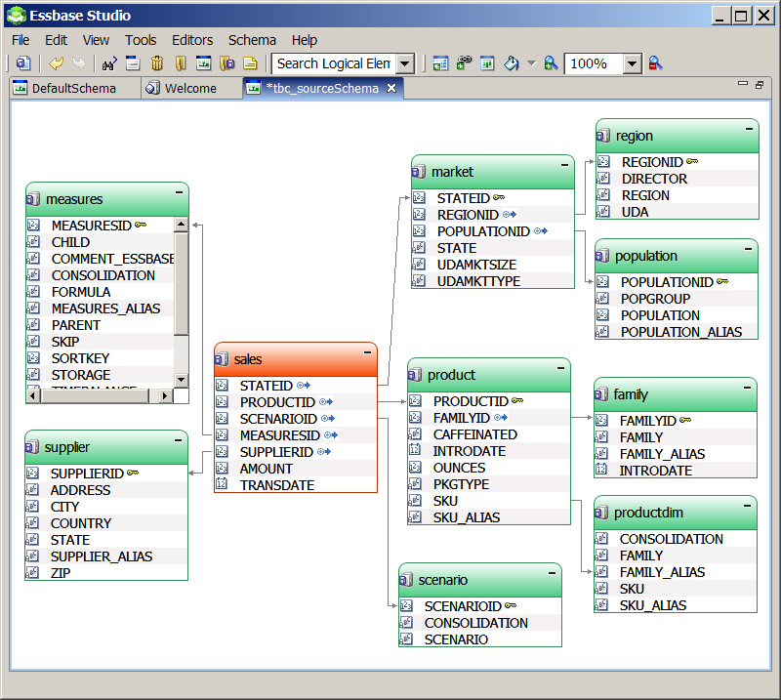Open the Schema menu
The height and width of the screenshot is (700, 781).
pos(252,40)
